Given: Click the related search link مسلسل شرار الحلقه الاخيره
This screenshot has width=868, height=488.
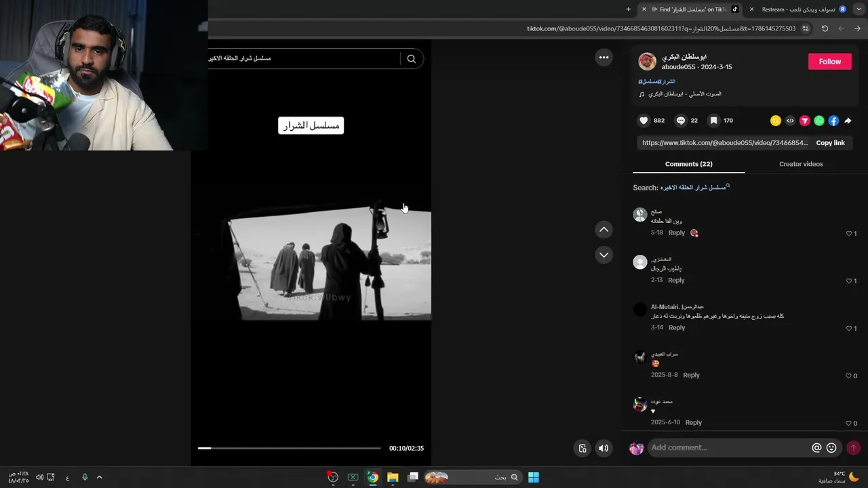Looking at the screenshot, I should [693, 188].
